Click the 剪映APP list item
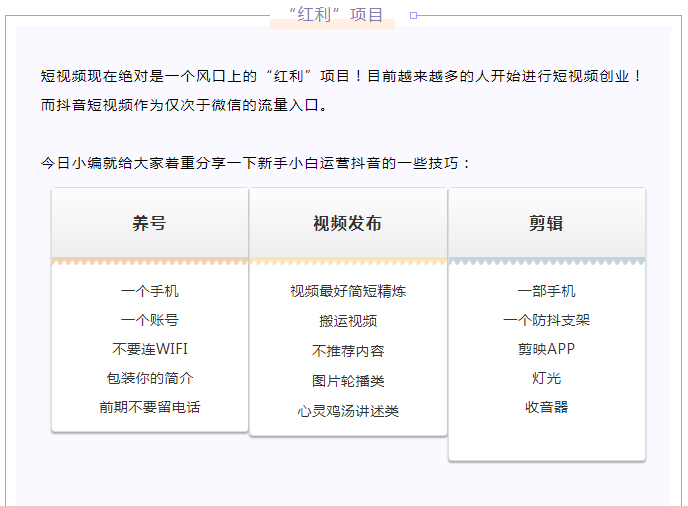Image resolution: width=688 pixels, height=506 pixels. 546,349
